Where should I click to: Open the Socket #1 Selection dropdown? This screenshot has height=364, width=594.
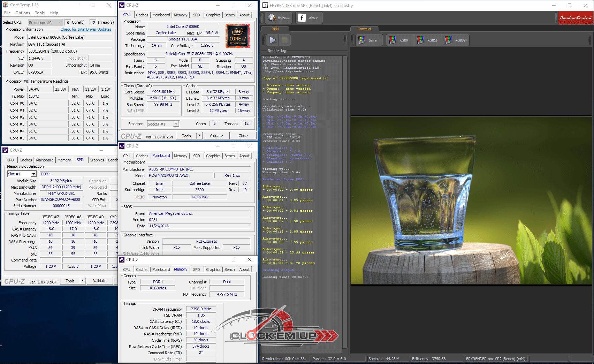[176, 124]
